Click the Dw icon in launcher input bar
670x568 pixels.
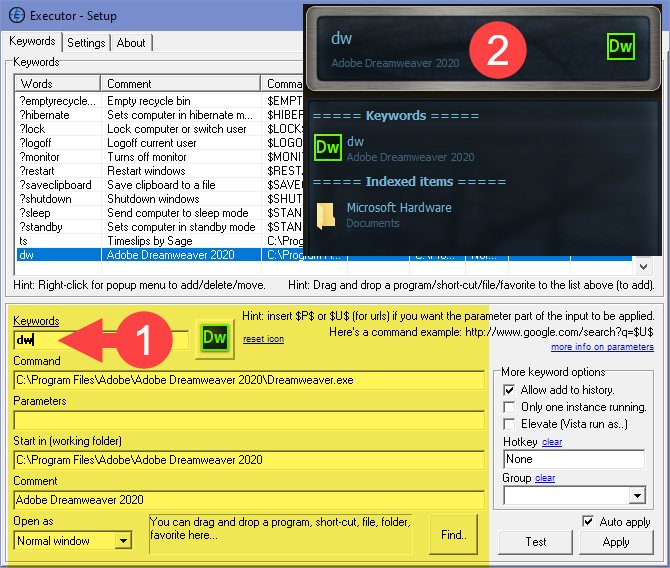(620, 47)
